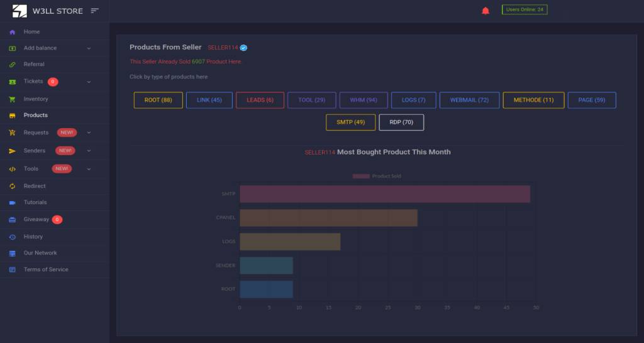Toggle the Product Sold chart legend
This screenshot has width=644, height=343.
(377, 177)
